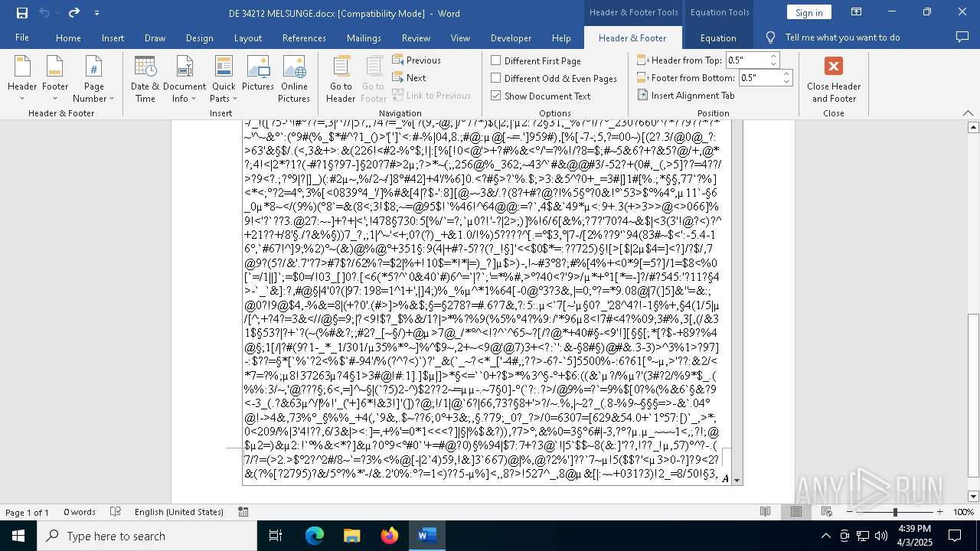This screenshot has width=980, height=551.
Task: Uncheck Show Document Text
Action: pyautogui.click(x=541, y=96)
